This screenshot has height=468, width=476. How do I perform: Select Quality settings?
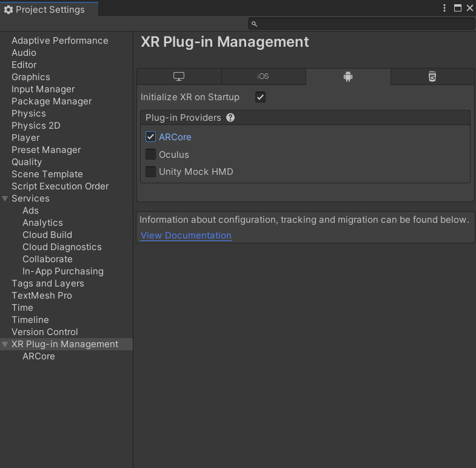[x=27, y=162]
